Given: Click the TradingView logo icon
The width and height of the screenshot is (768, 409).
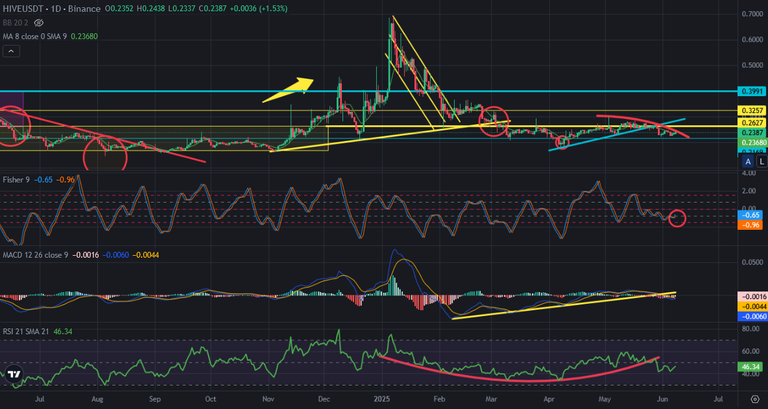Looking at the screenshot, I should (x=14, y=375).
